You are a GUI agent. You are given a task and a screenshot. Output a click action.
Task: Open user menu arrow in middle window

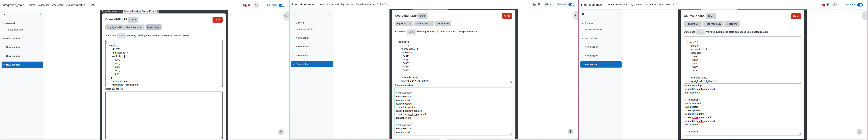tap(551, 5)
